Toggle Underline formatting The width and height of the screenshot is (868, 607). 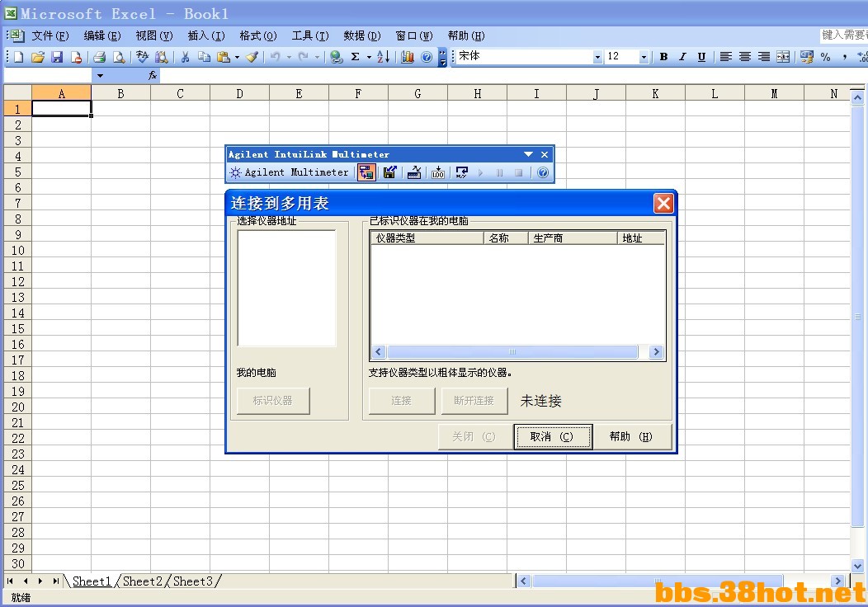click(x=701, y=56)
